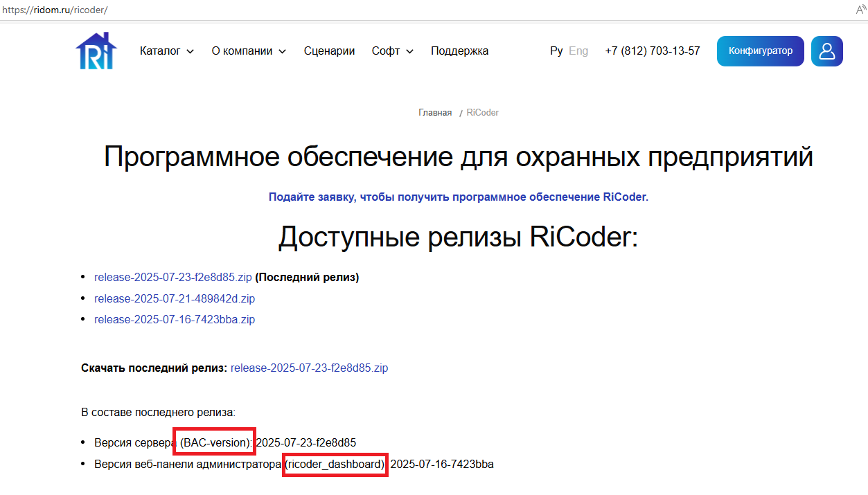Click the +7 (812) 703-13-57 phone number
The image size is (868, 495).
coord(652,51)
